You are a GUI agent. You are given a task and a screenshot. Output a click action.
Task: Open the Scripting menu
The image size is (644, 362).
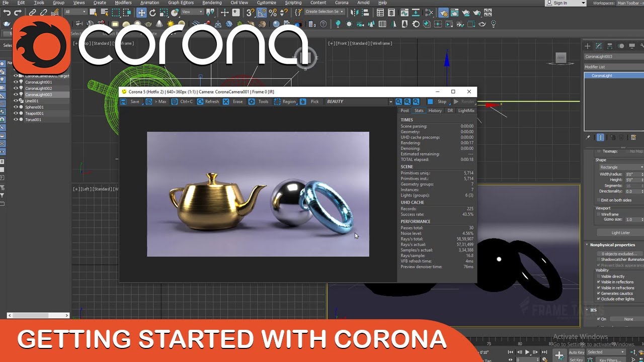click(x=293, y=3)
